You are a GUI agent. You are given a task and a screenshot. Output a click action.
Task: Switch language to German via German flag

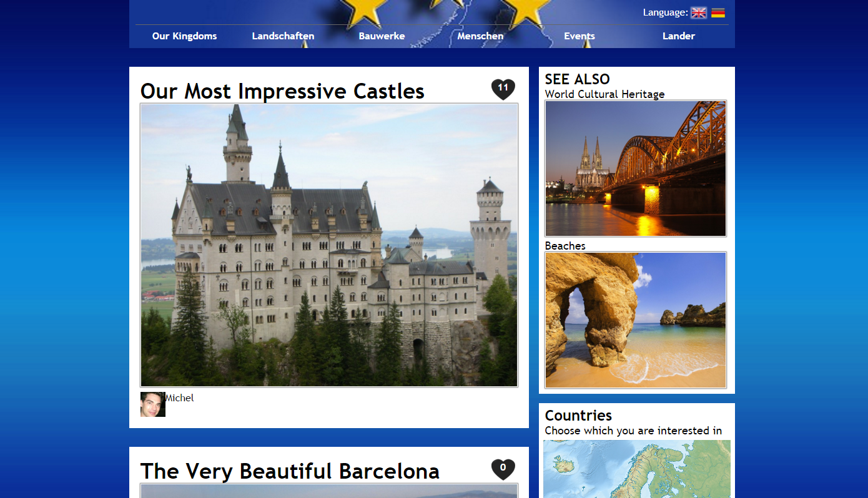pyautogui.click(x=718, y=12)
